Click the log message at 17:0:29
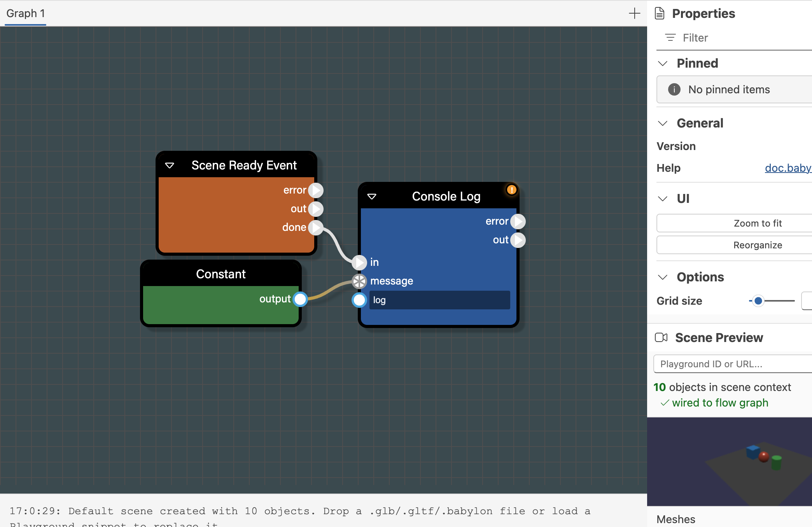 [300, 517]
